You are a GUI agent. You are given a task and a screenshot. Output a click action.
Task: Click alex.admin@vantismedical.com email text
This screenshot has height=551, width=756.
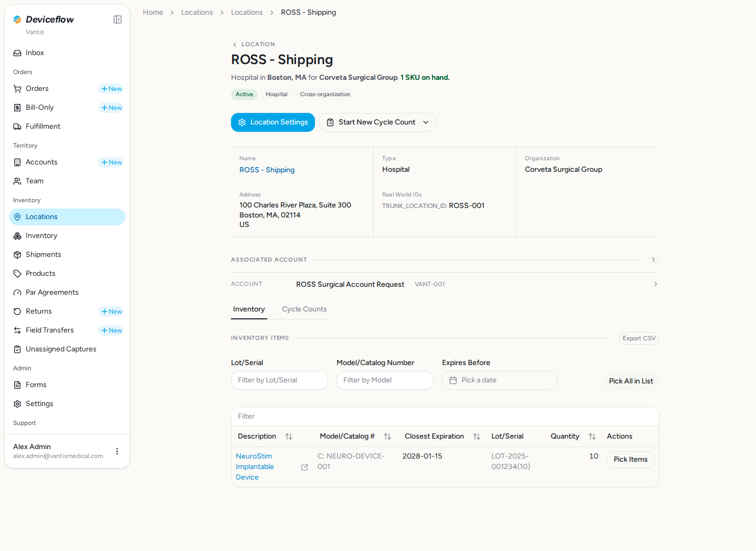click(58, 456)
